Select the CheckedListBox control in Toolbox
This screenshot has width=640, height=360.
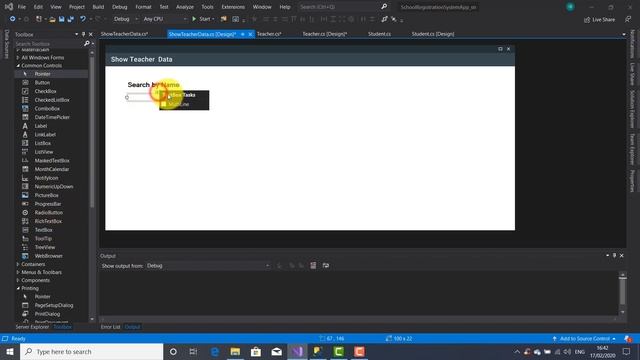tap(51, 100)
